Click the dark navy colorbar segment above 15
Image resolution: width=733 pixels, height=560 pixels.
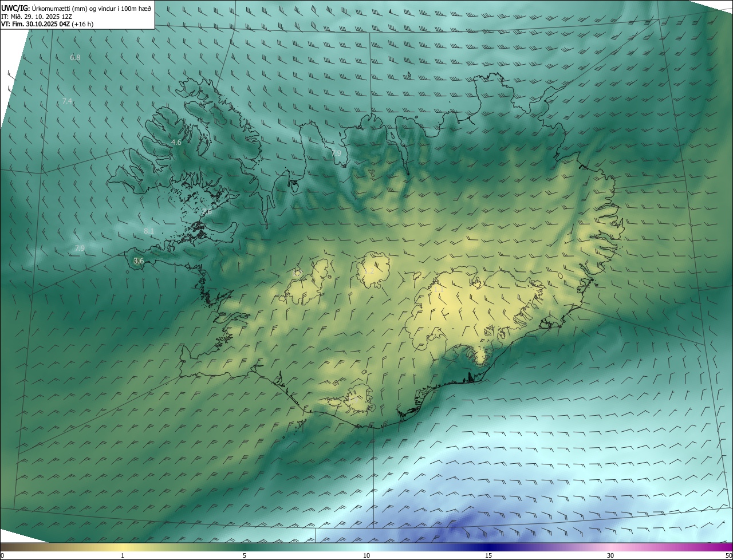coord(488,547)
